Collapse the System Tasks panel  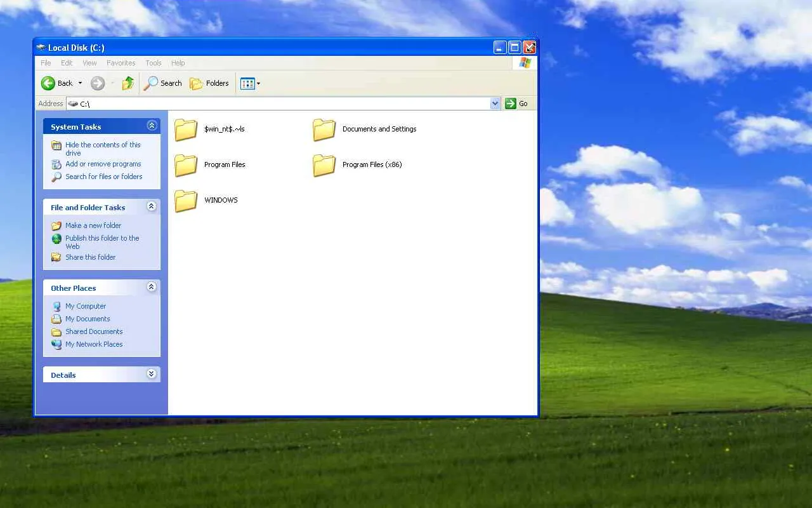(x=152, y=126)
